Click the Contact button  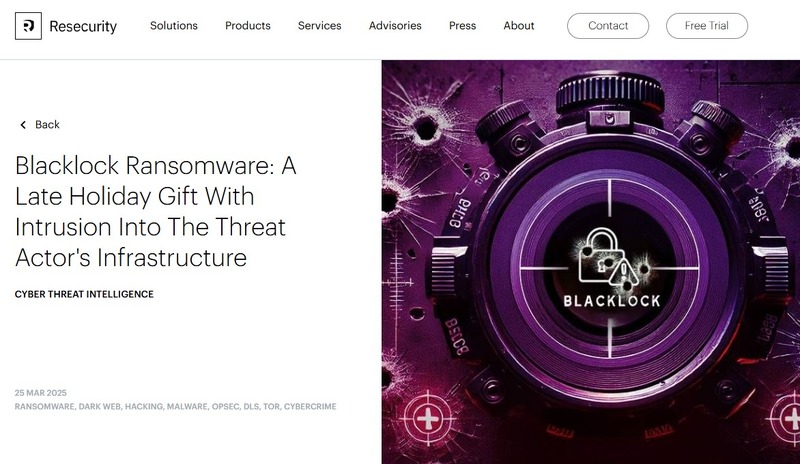(608, 26)
